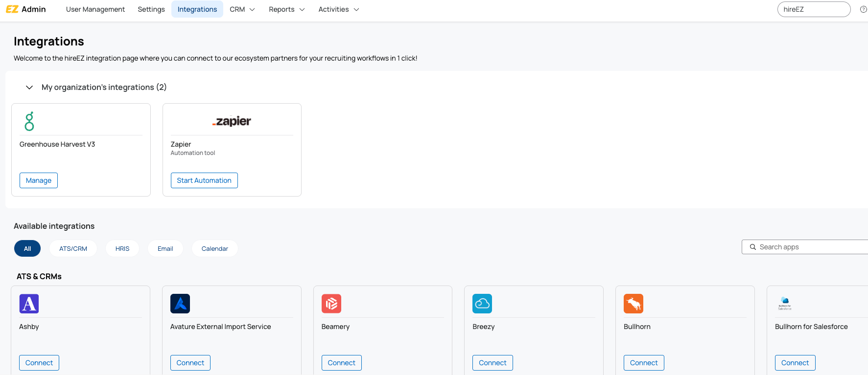
Task: Click the Breezy cloud icon
Action: (x=482, y=304)
